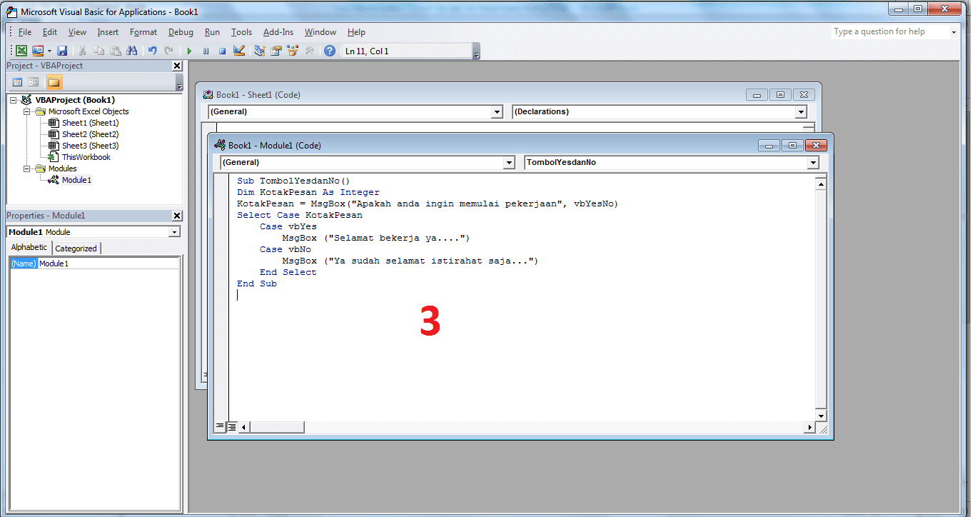This screenshot has height=517, width=980.
Task: Toggle Design Mode icon
Action: pos(239,51)
